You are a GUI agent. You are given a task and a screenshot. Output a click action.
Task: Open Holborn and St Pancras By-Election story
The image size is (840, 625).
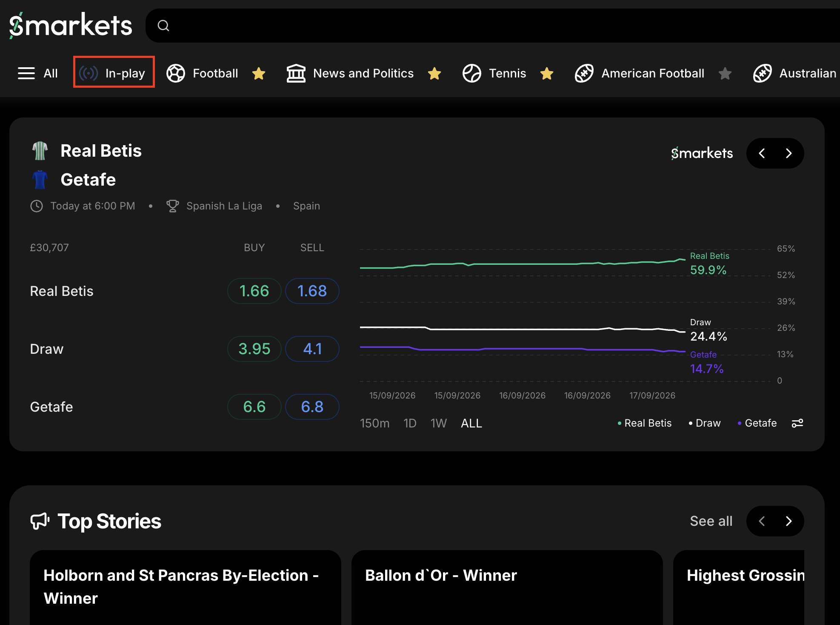(186, 588)
